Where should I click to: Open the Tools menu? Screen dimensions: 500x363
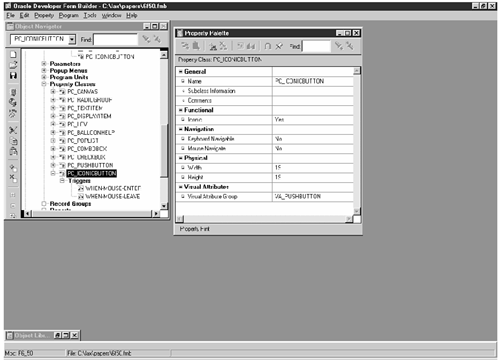[x=90, y=15]
